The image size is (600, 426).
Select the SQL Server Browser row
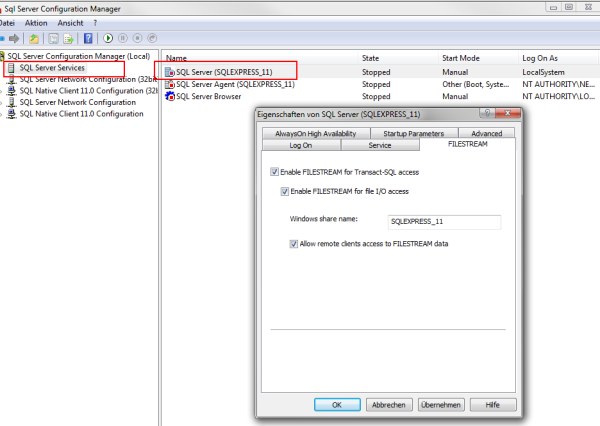click(381, 96)
